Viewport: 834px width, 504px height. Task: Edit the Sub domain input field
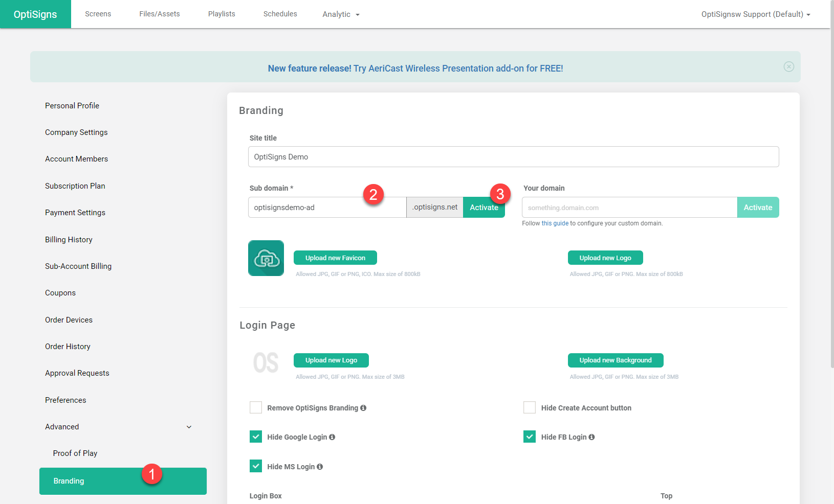click(327, 207)
